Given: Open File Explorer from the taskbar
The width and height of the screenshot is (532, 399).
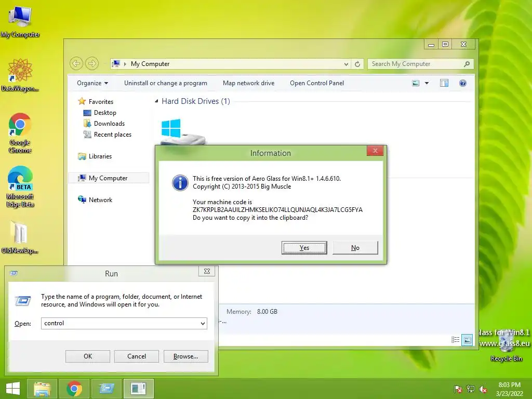Looking at the screenshot, I should (42, 389).
